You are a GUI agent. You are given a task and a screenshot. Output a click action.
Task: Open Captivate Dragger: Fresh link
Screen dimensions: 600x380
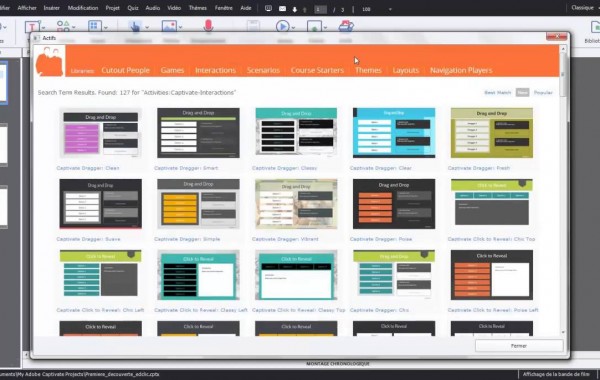479,168
